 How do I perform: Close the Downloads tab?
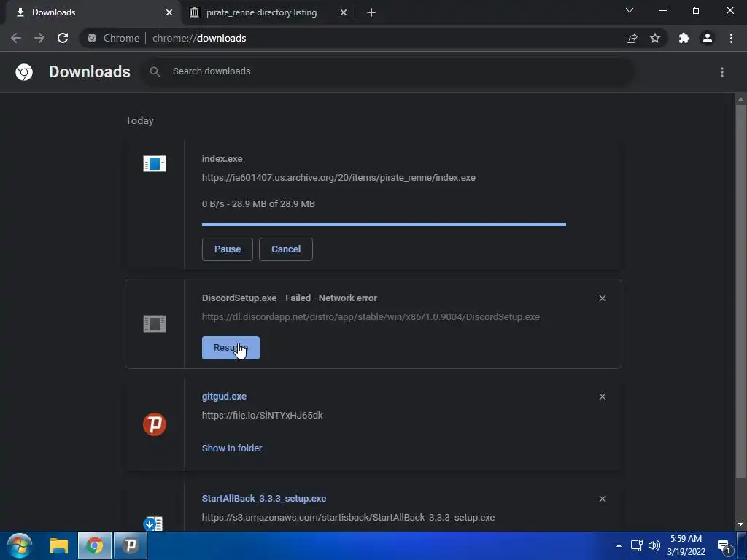169,12
